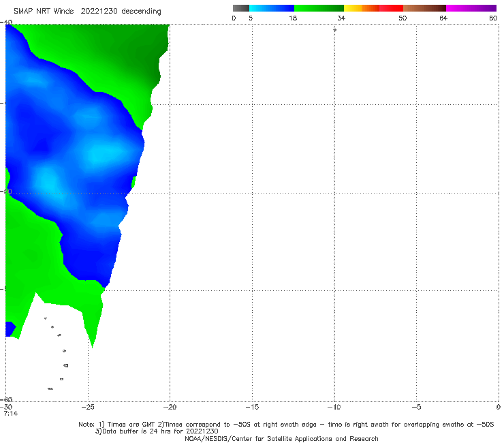This screenshot has height=443, width=504.
Task: Click the 'Note: 1) Times are GMT' line
Action: coord(286,425)
